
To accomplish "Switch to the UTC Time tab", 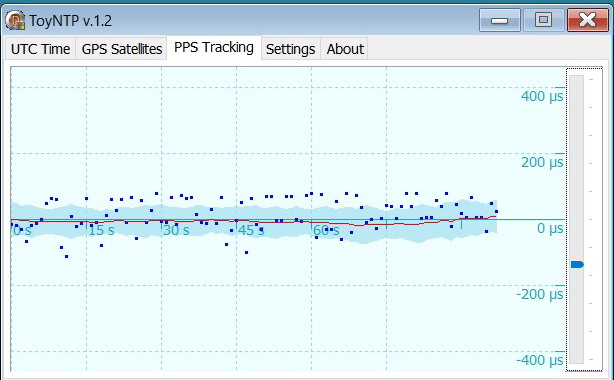I will pos(40,49).
